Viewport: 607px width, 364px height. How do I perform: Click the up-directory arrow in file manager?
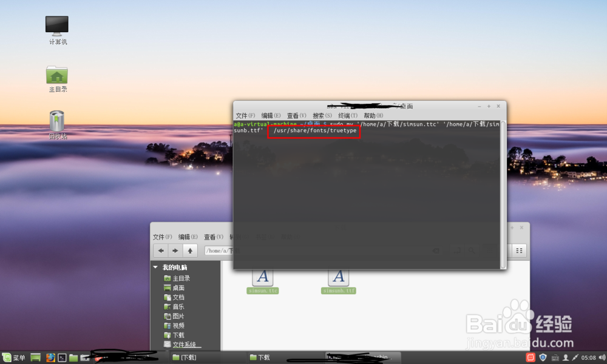pos(189,251)
